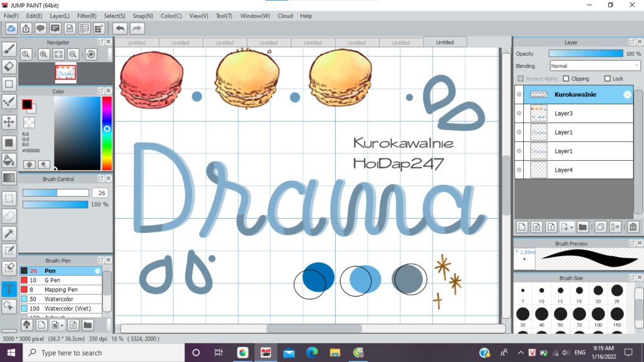Screen dimensions: 644x362
Task: Select the Brush tool in left toolbar
Action: 9,48
